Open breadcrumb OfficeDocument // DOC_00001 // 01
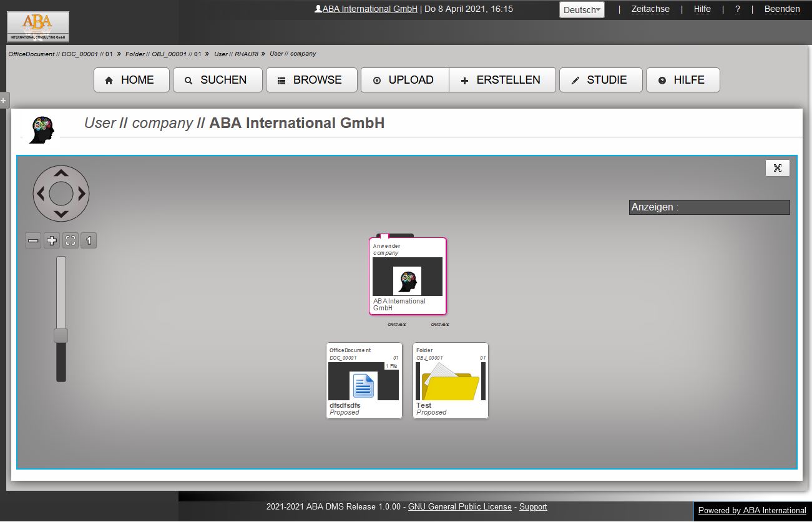The height and width of the screenshot is (522, 812). pos(61,54)
